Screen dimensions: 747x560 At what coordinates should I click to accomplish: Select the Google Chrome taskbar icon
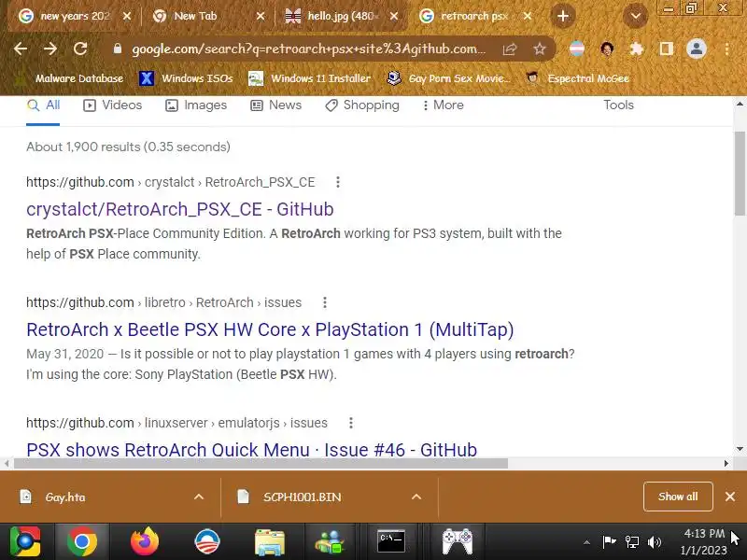pos(82,541)
